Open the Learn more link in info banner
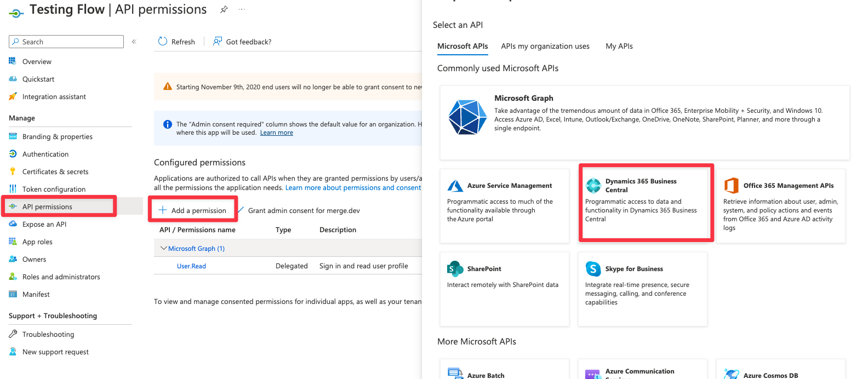The height and width of the screenshot is (379, 868). point(276,133)
